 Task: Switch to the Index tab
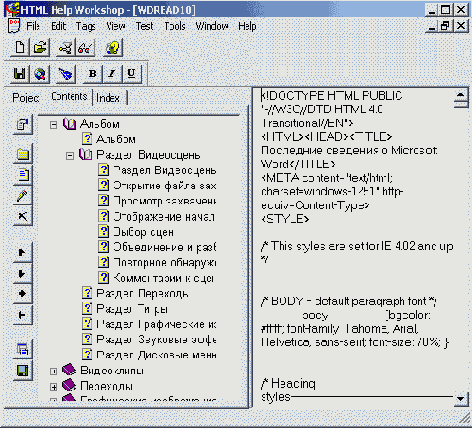pyautogui.click(x=108, y=98)
